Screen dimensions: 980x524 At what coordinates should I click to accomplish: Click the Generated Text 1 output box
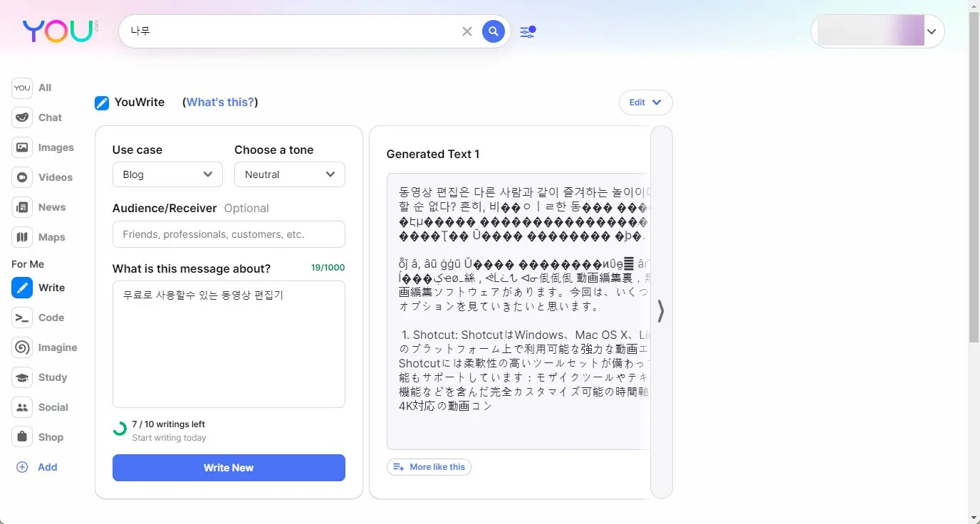[x=518, y=311]
